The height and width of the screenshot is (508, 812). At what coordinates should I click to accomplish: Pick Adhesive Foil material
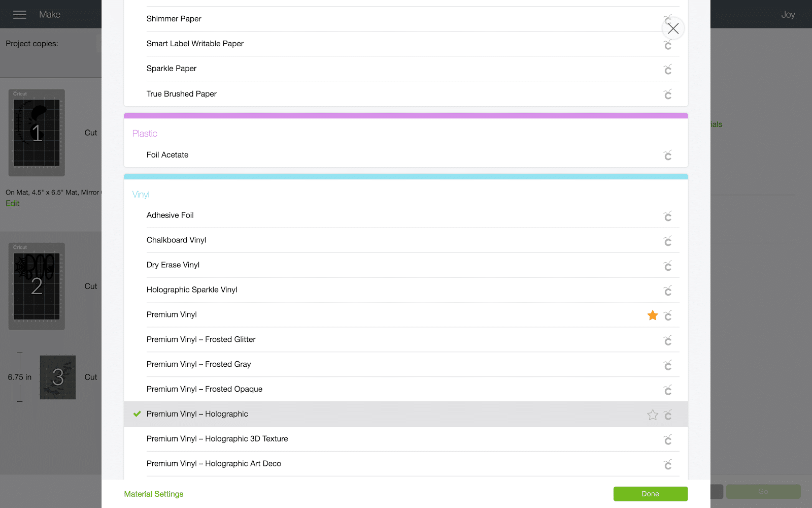406,215
